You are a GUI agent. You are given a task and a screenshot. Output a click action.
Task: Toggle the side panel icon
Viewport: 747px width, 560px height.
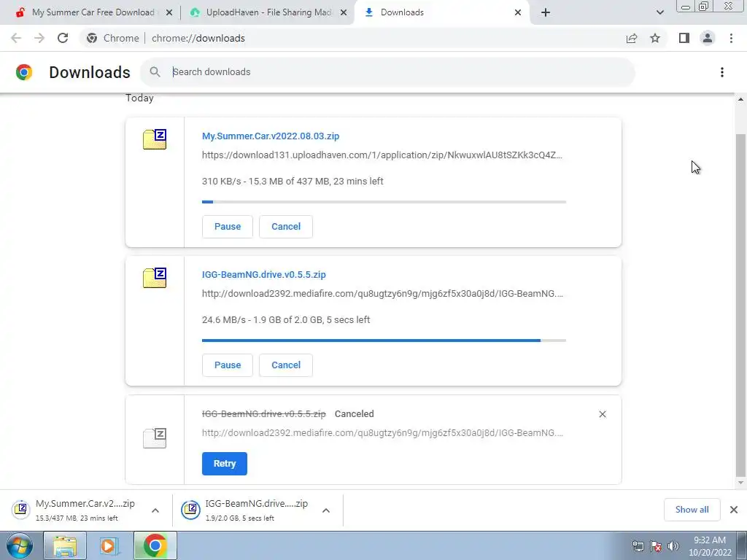(x=684, y=38)
